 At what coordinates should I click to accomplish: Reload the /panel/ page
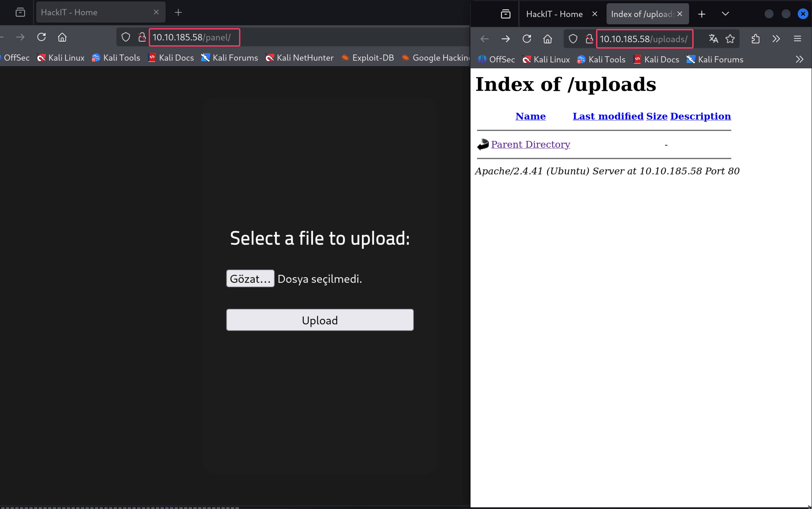tap(41, 37)
